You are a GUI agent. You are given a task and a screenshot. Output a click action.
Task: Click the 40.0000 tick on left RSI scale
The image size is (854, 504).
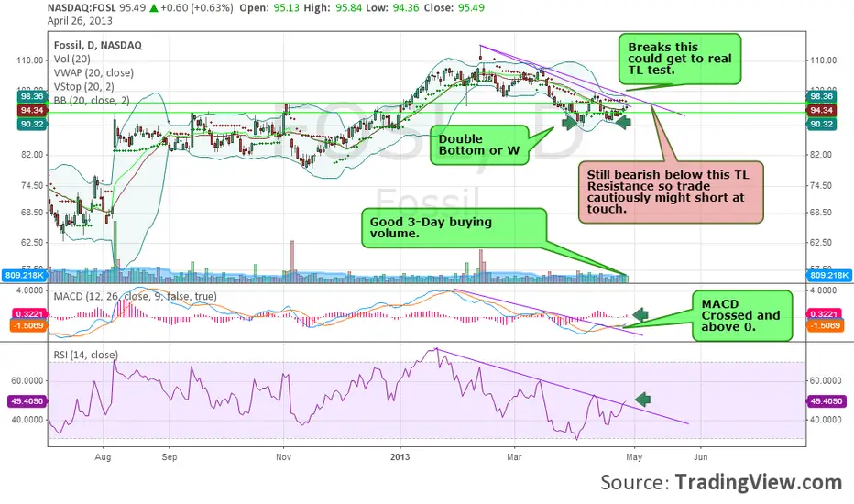click(x=28, y=420)
